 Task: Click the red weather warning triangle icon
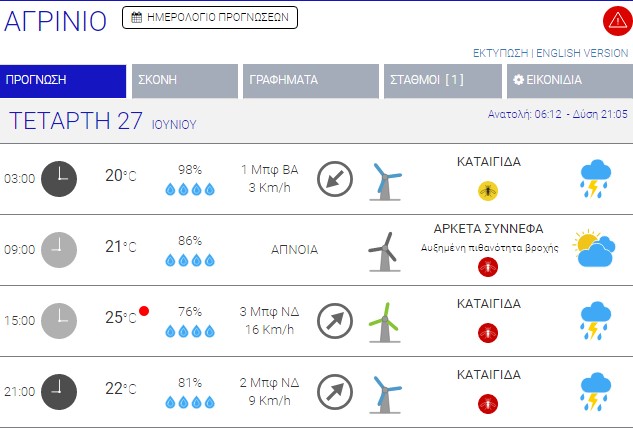(616, 20)
